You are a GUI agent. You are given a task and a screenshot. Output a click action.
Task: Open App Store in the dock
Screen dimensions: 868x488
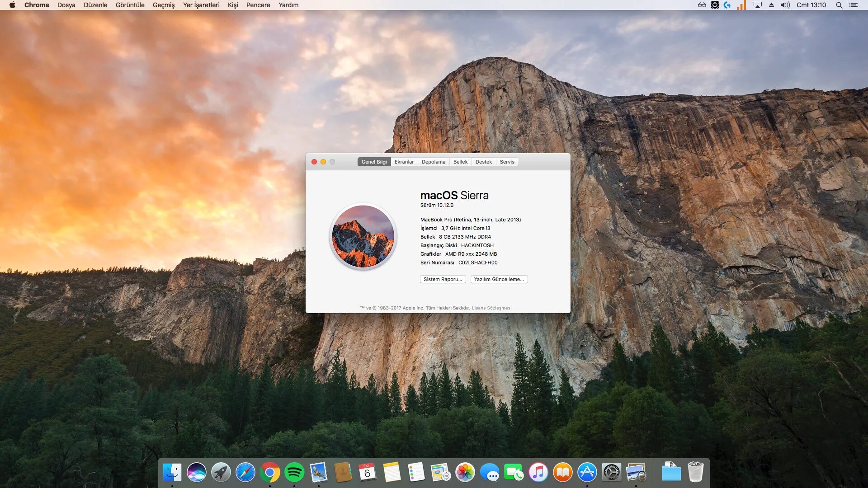click(x=587, y=473)
